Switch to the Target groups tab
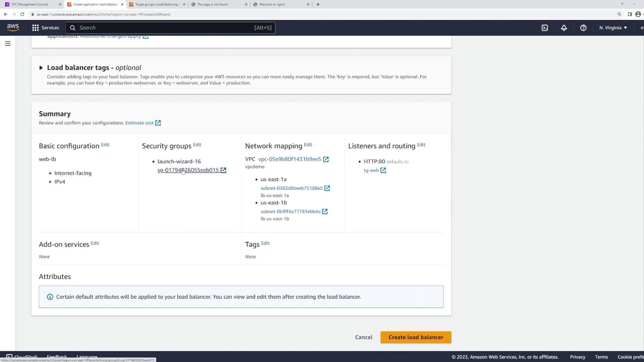 pos(156,4)
